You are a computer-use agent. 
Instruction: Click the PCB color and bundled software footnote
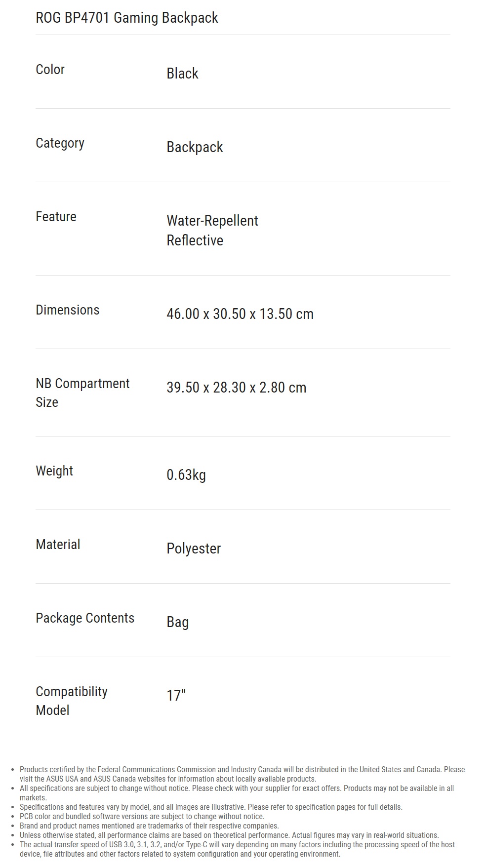pos(142,816)
